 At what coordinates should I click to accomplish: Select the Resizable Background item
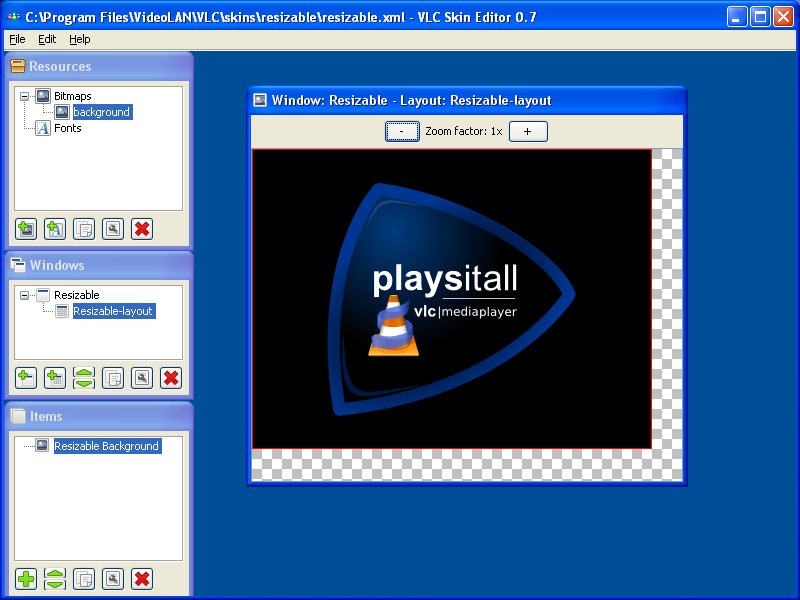[107, 446]
